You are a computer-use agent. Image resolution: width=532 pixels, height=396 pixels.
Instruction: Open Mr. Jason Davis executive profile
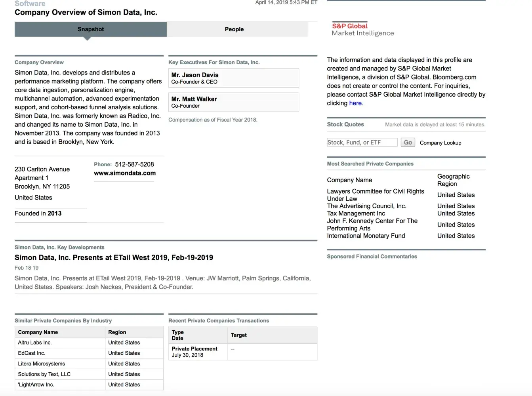(x=194, y=75)
